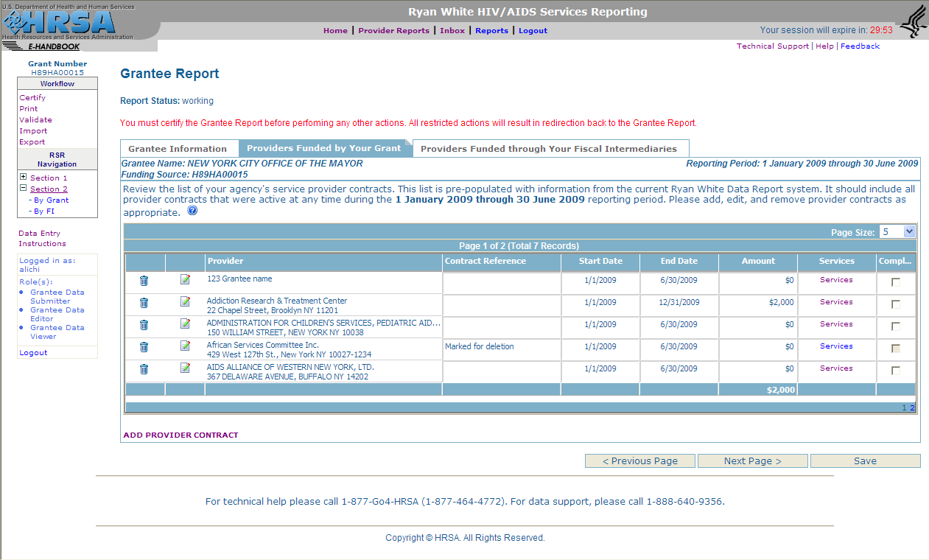This screenshot has height=560, width=929.
Task: Click the 12/31/2009 end date cell
Action: click(x=679, y=302)
